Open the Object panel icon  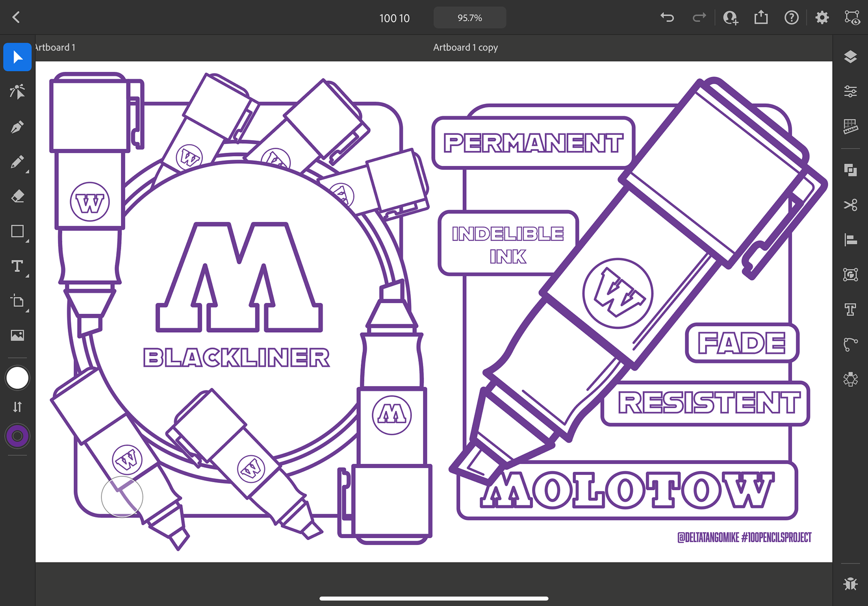pyautogui.click(x=850, y=274)
